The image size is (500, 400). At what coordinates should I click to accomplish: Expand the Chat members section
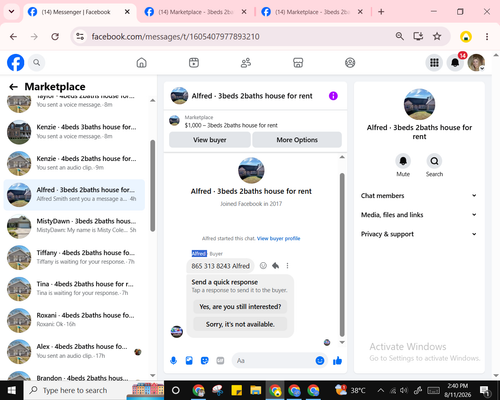coord(419,196)
